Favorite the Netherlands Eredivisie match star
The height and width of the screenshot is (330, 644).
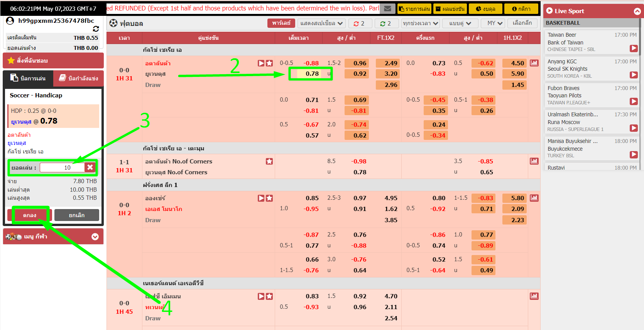[269, 296]
